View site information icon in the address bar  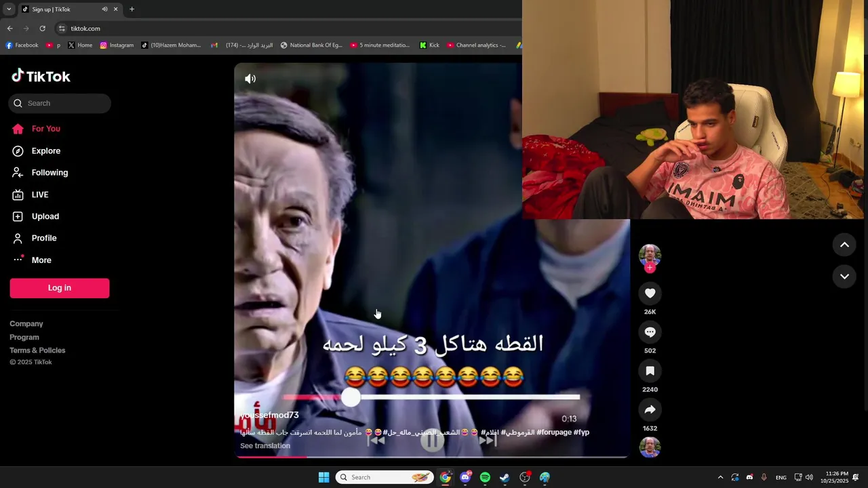click(x=62, y=28)
